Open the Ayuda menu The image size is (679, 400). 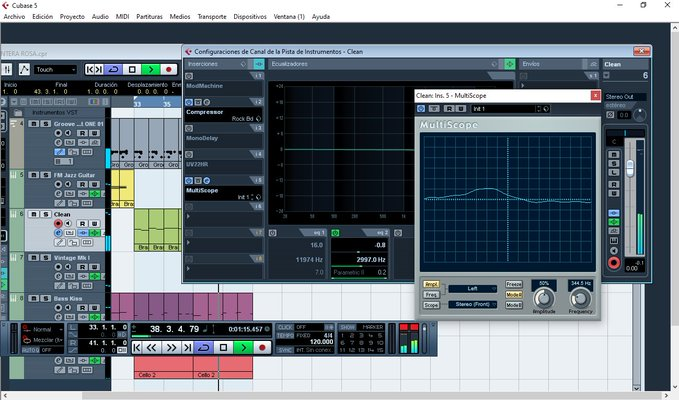(x=321, y=16)
